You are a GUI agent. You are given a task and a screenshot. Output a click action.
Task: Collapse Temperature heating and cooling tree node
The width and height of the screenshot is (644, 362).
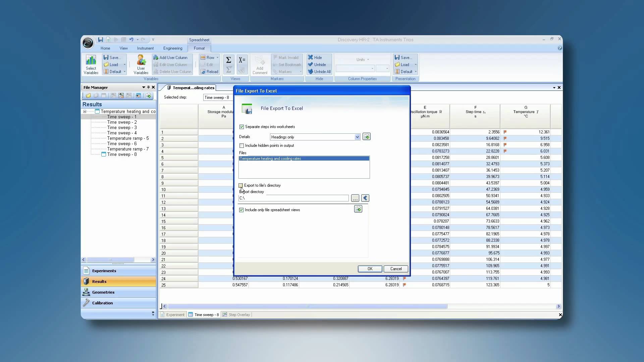85,111
